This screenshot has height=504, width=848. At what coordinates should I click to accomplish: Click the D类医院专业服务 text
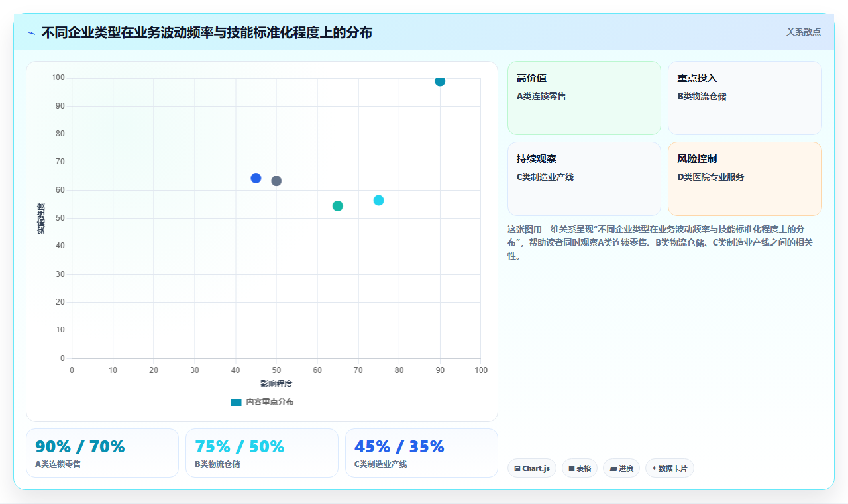[711, 177]
